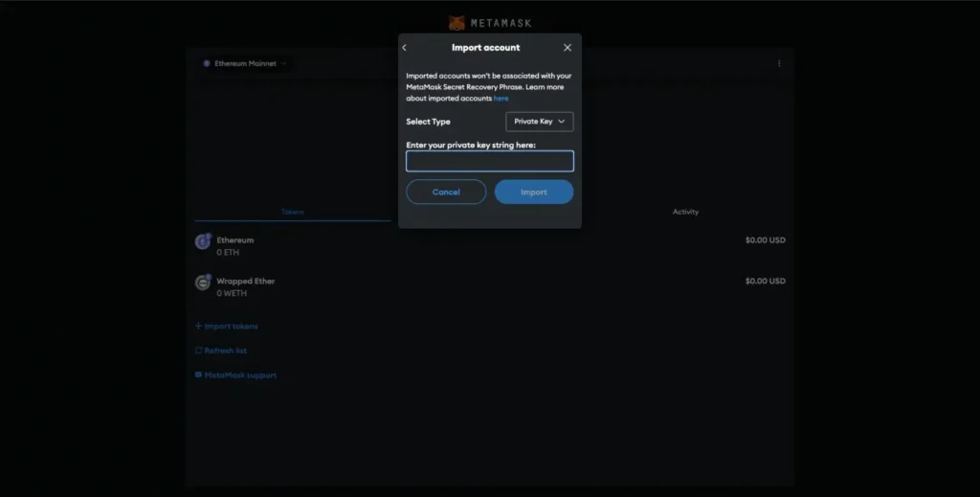Click the MetaMask fox logo
The image size is (980, 497).
pos(457,23)
